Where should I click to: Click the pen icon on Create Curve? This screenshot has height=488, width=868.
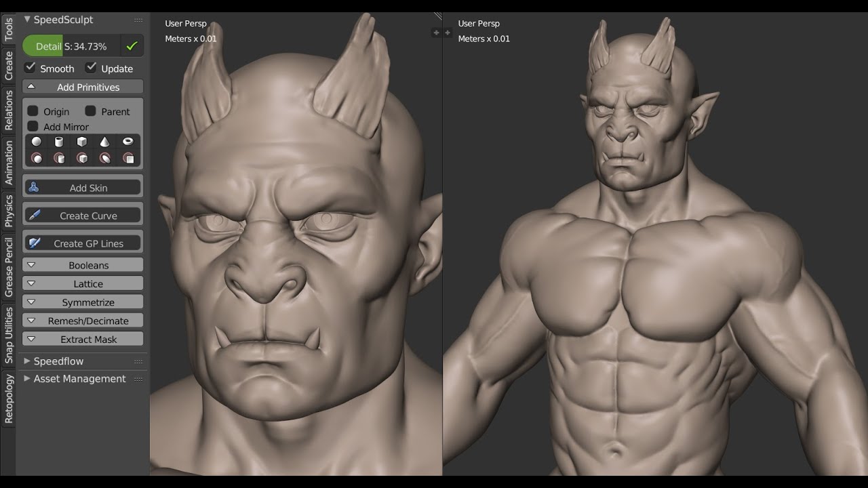pos(34,216)
